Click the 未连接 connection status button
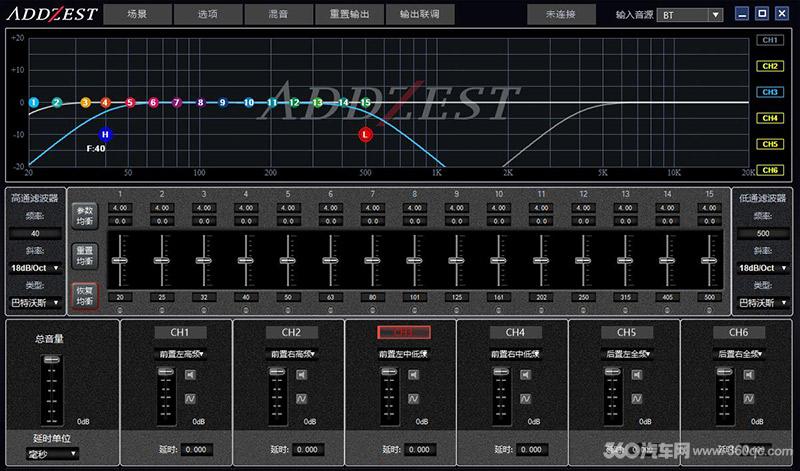The width and height of the screenshot is (800, 471). (x=561, y=14)
